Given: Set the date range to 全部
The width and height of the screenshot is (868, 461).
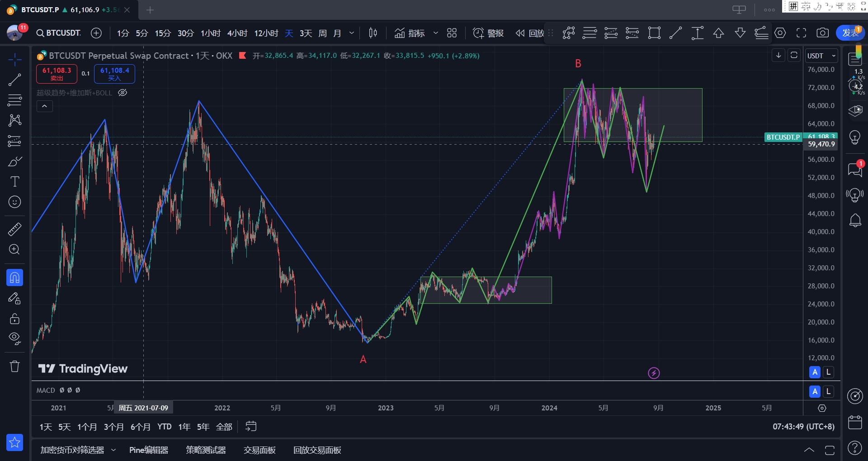Looking at the screenshot, I should point(224,427).
